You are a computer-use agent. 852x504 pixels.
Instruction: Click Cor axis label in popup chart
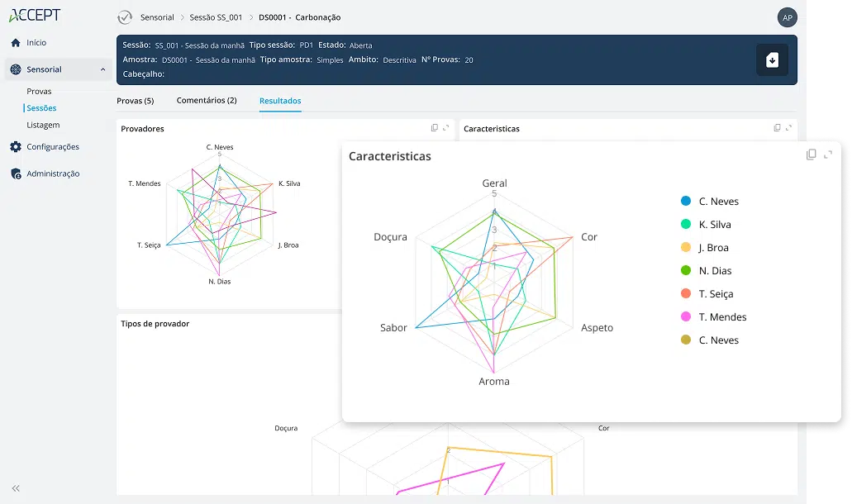point(589,237)
